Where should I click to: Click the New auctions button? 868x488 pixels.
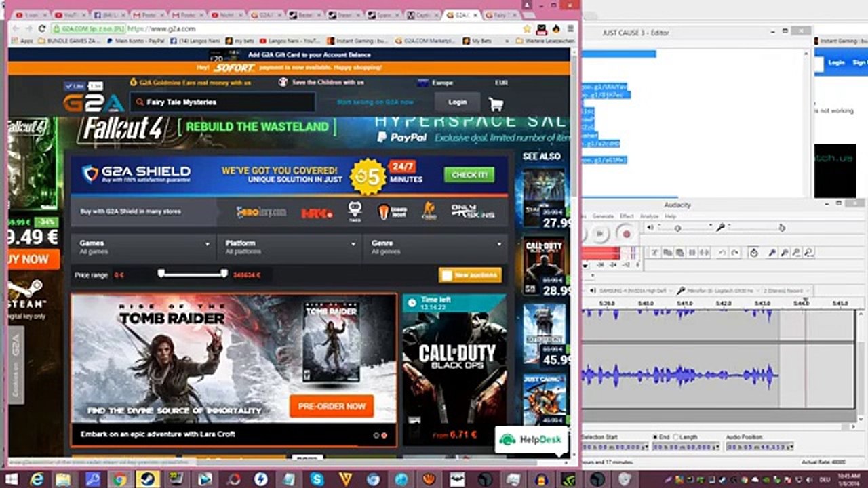(x=470, y=274)
